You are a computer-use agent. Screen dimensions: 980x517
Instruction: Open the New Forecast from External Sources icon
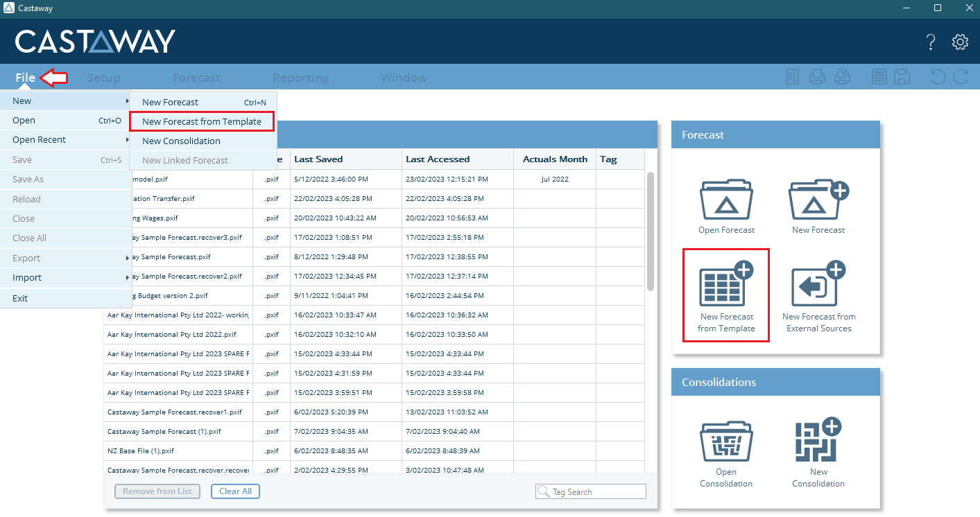(818, 284)
